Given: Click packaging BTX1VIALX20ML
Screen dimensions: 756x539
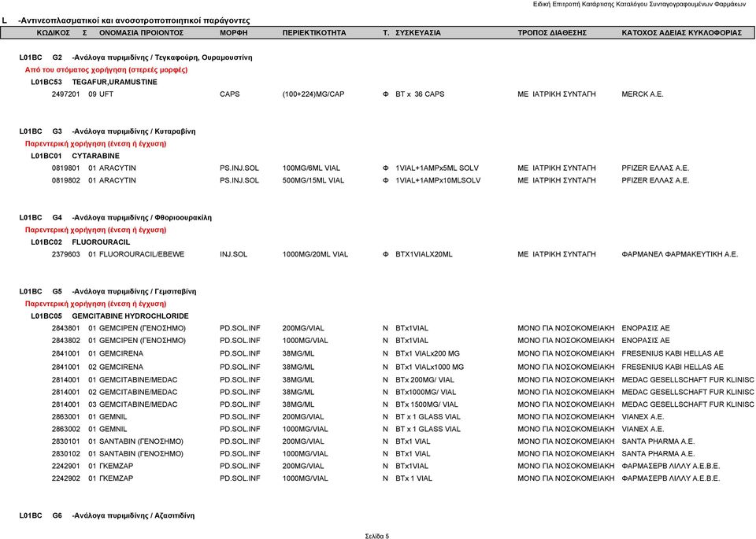Looking at the screenshot, I should 424,254.
